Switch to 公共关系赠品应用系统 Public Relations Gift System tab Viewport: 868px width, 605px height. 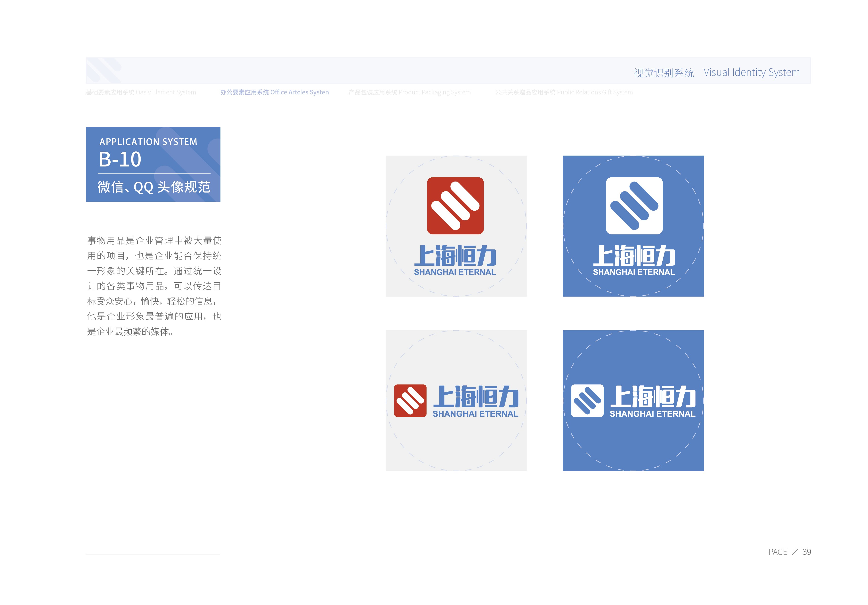[x=564, y=92]
